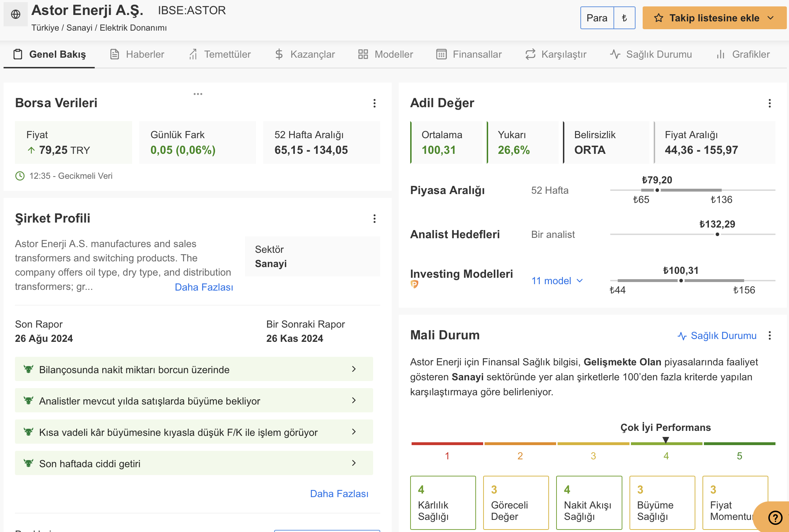Click the Sektör Sanayi box
The image size is (789, 532).
click(x=313, y=256)
